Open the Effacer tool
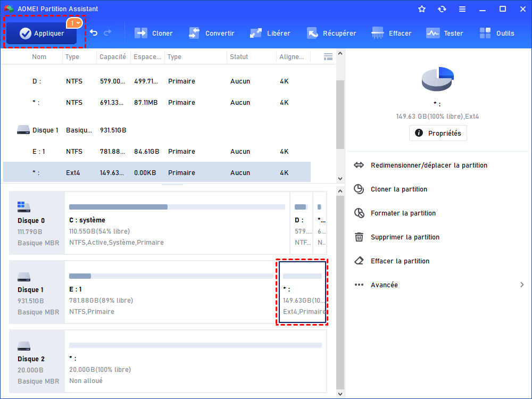 [x=391, y=33]
